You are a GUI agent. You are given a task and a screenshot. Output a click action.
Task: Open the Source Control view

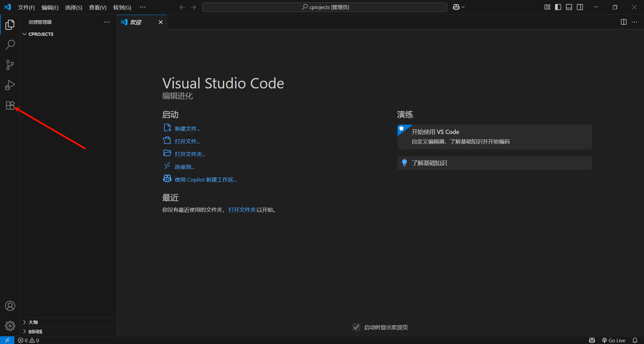coord(10,65)
